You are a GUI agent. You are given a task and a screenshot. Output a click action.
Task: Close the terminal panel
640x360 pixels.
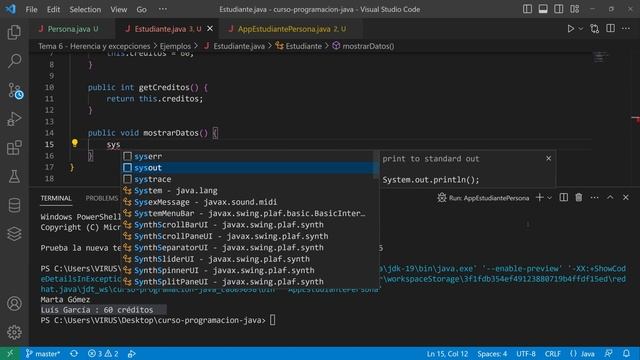point(626,198)
